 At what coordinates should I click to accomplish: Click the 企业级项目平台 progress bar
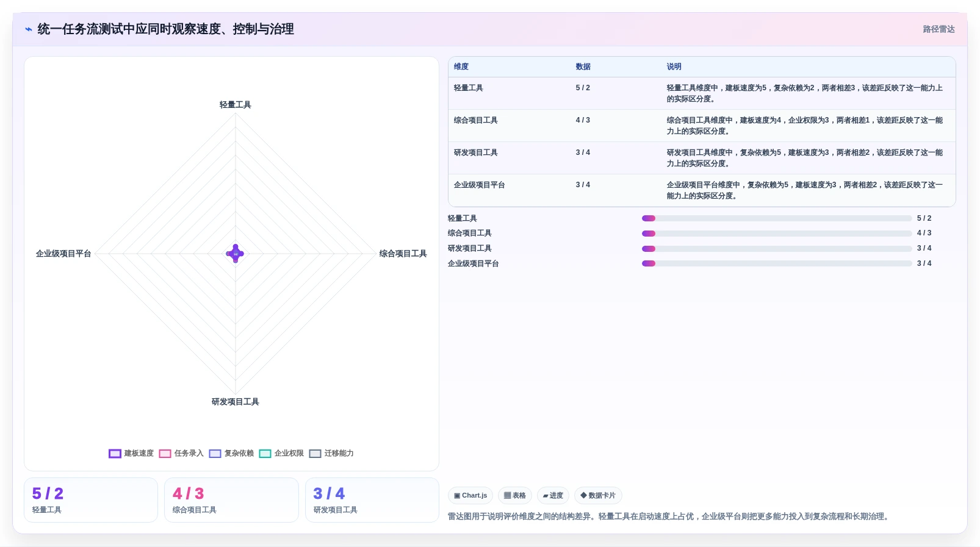(777, 263)
